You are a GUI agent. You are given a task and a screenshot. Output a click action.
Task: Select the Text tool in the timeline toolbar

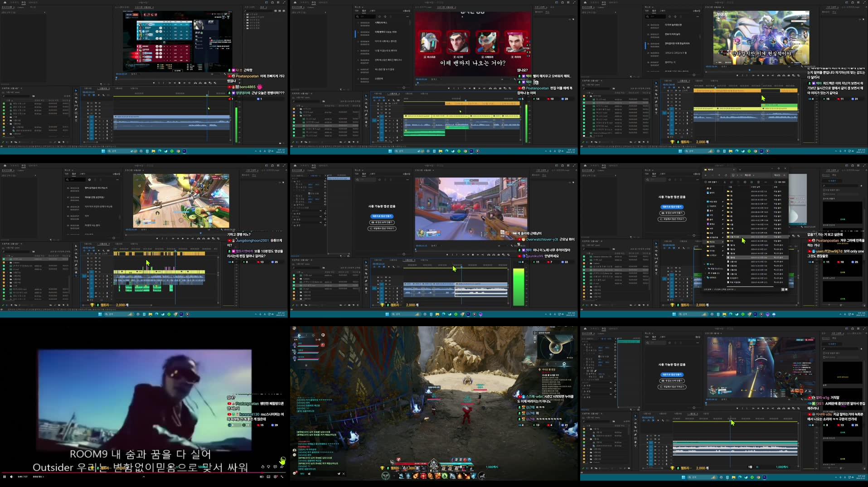pos(366,292)
